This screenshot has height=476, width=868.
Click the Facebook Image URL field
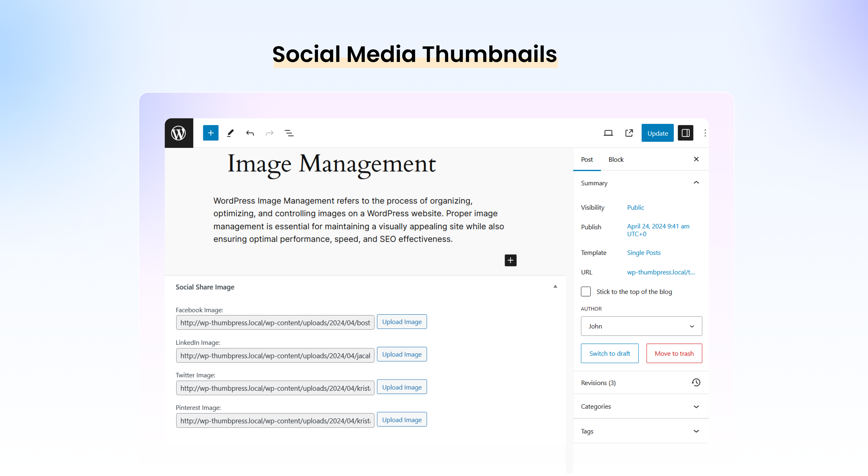point(275,323)
